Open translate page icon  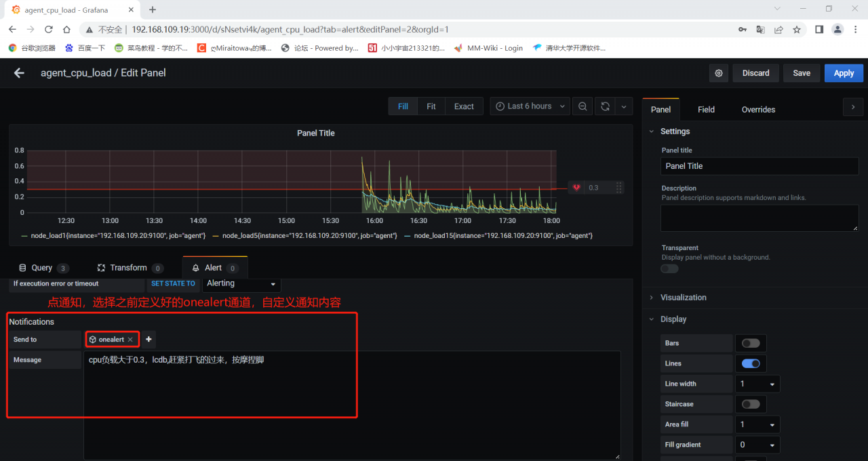point(761,30)
